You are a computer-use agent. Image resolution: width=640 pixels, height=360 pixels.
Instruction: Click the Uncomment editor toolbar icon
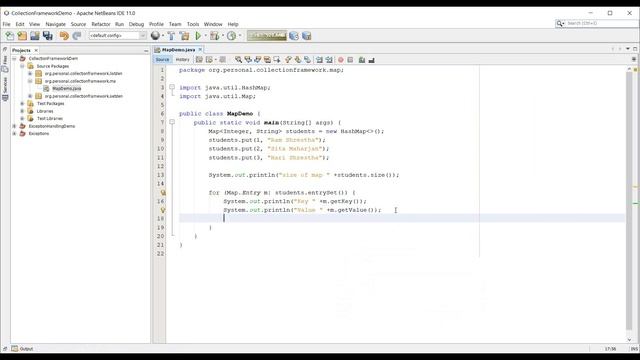[x=371, y=60]
